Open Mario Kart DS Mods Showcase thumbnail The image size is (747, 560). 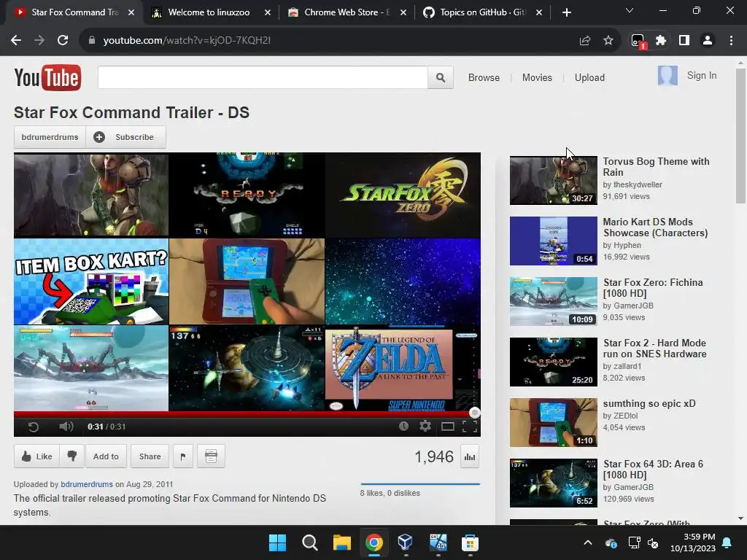pos(553,241)
